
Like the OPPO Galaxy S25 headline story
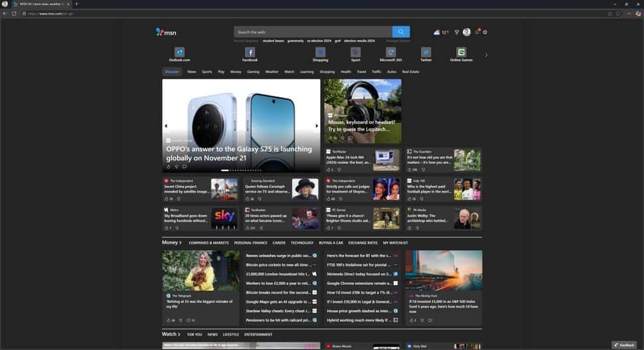point(169,167)
